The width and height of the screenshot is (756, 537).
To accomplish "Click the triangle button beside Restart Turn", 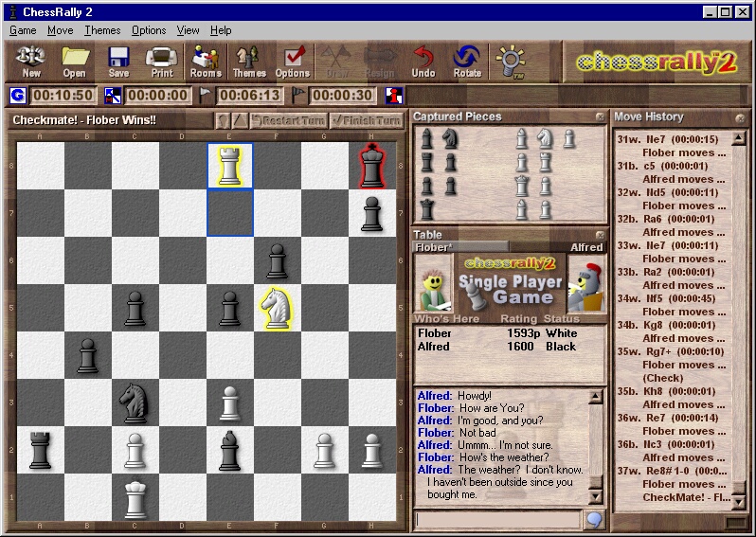I will coord(241,120).
